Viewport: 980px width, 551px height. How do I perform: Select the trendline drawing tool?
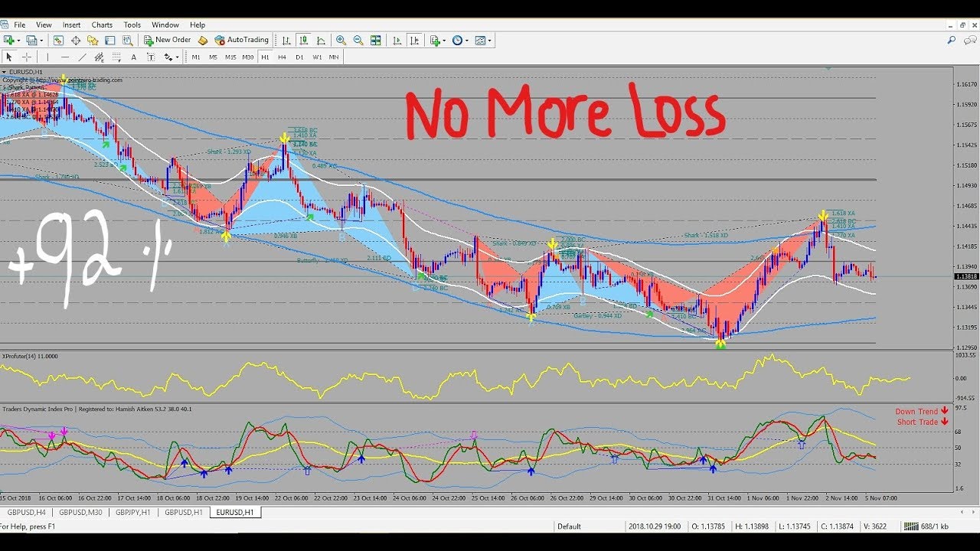(x=82, y=57)
